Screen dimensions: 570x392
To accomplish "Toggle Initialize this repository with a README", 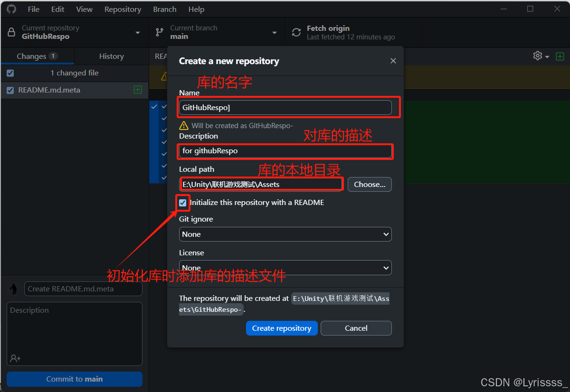I will point(183,203).
